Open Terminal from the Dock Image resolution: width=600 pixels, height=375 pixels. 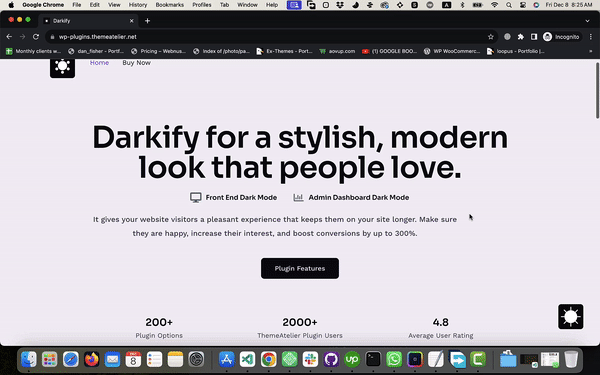[373, 359]
